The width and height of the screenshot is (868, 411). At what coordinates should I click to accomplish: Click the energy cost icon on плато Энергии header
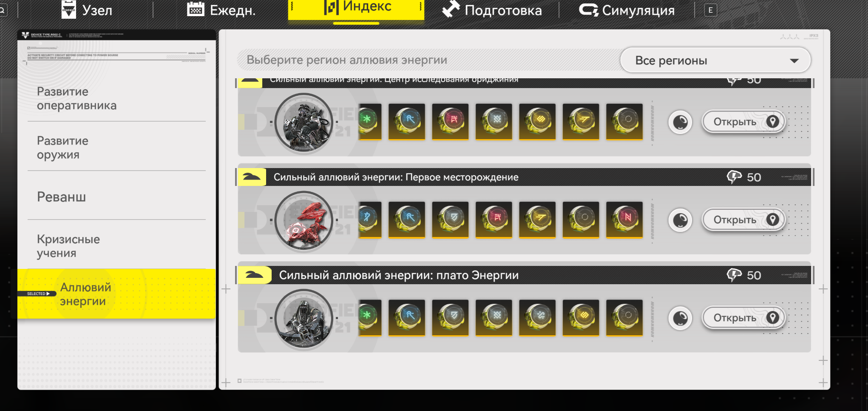pos(734,275)
